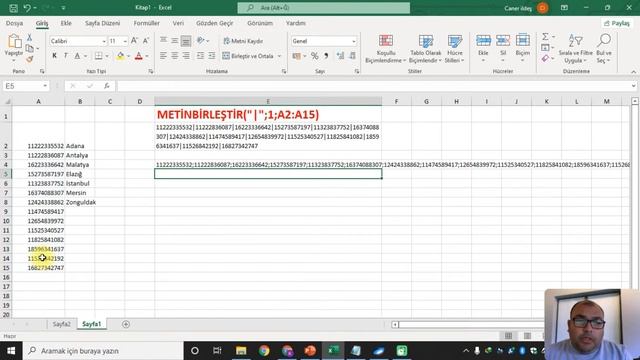Toggle center text alignment

tap(175, 56)
